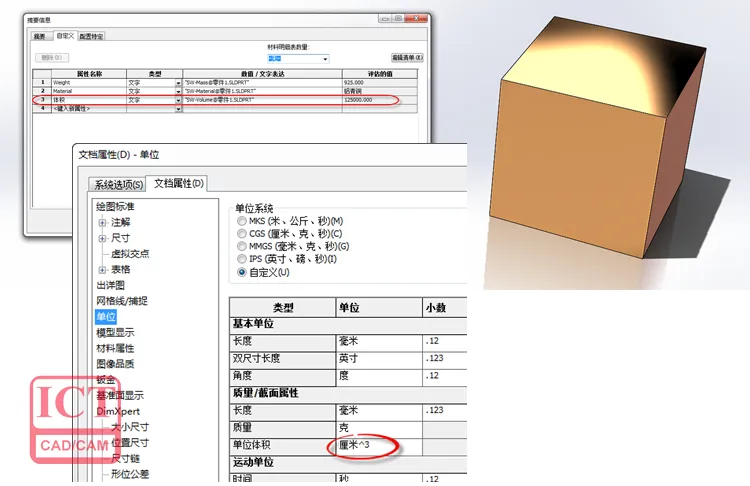750x486 pixels.
Task: Click the evaluated value 925.000
Action: pyautogui.click(x=380, y=83)
